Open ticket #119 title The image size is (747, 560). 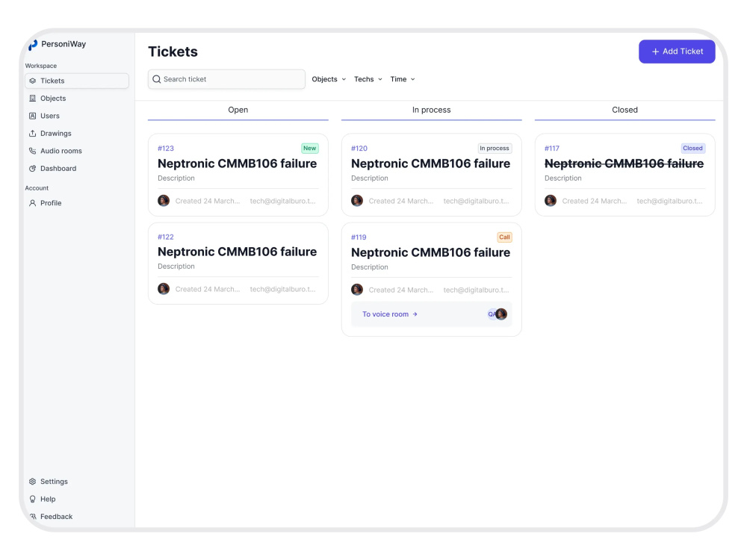coord(431,253)
